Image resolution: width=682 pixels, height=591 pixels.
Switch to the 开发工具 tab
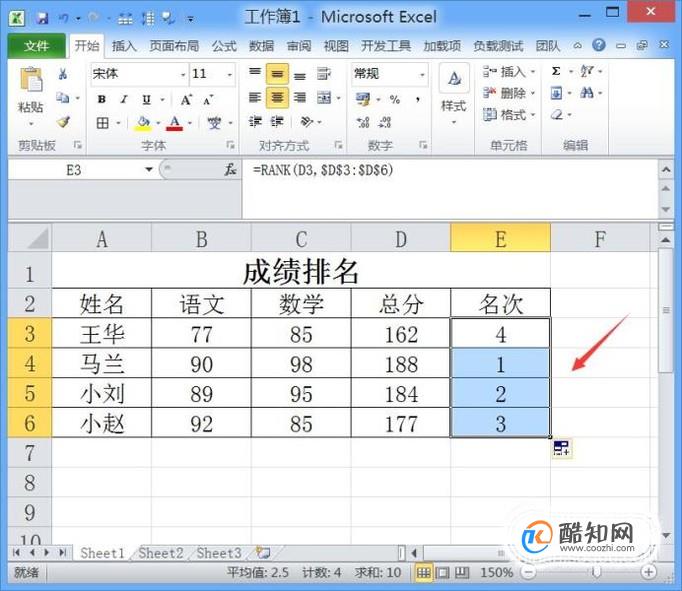coord(386,46)
